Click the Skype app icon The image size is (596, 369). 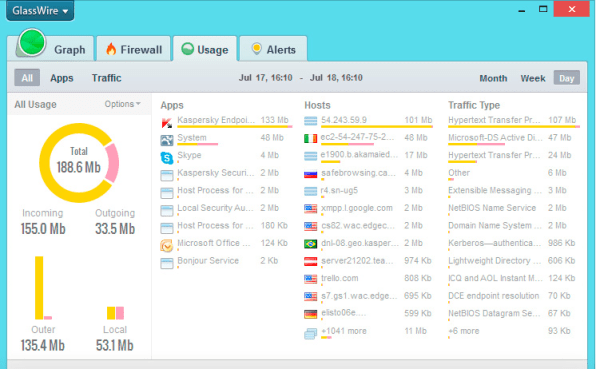click(x=166, y=158)
